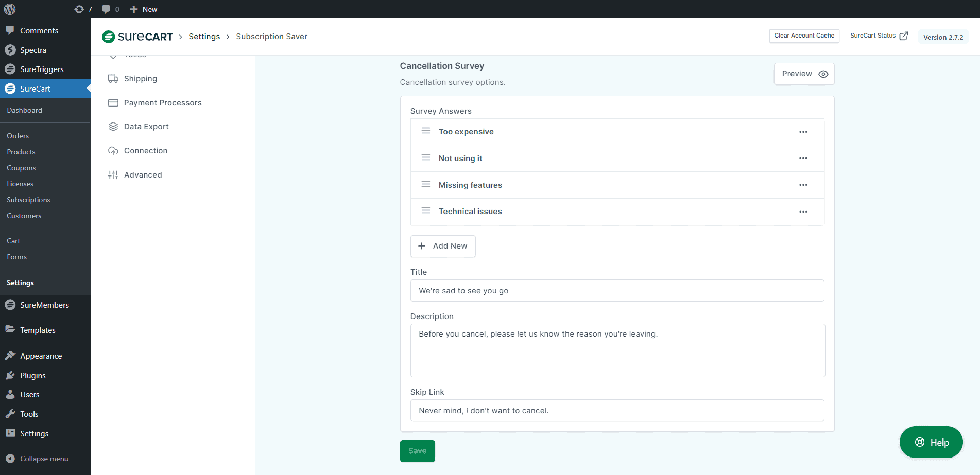Select the Payment Processors settings icon
This screenshot has height=475, width=980.
(x=113, y=102)
